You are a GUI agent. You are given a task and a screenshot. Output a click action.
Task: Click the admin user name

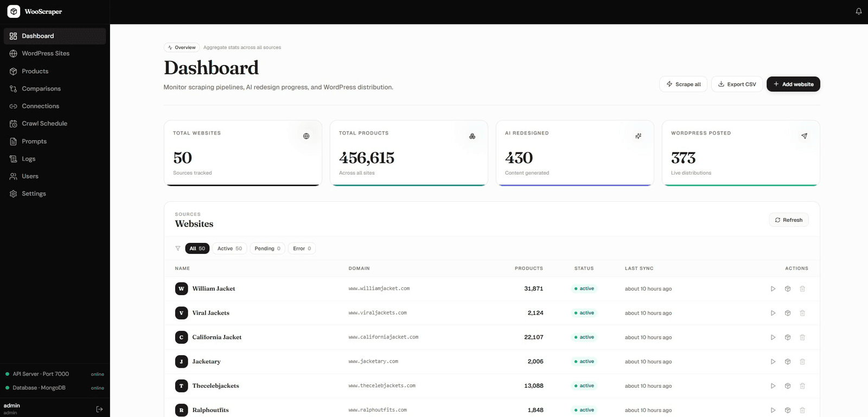tap(12, 406)
